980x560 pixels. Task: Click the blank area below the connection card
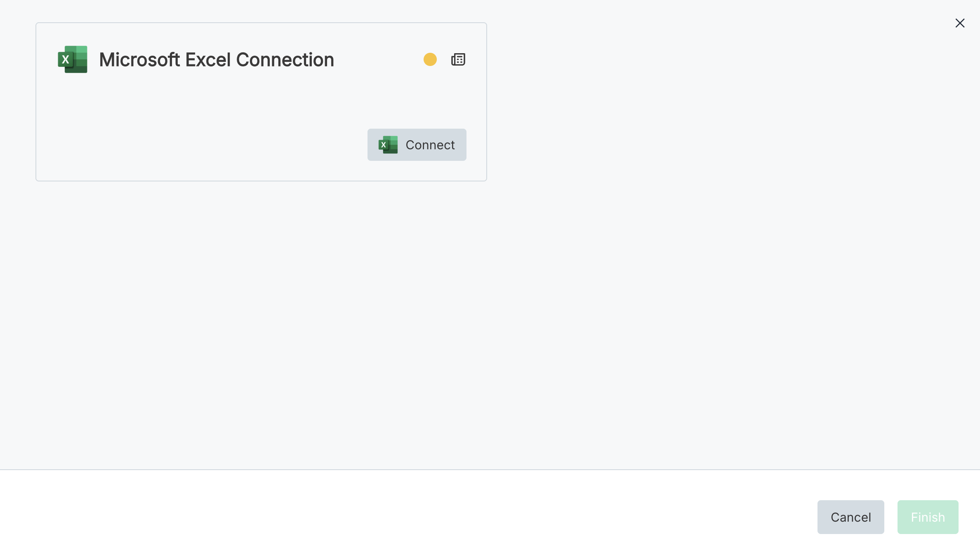[289, 309]
